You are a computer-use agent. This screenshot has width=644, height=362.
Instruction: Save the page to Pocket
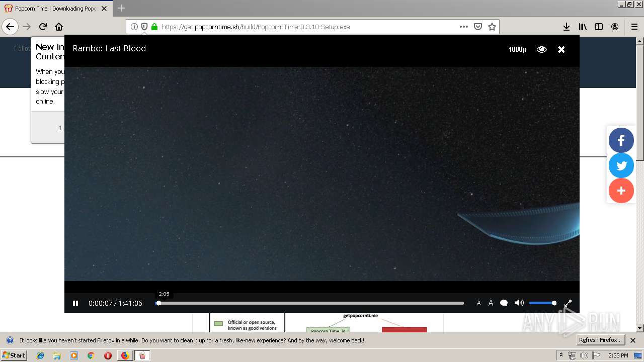tap(478, 27)
